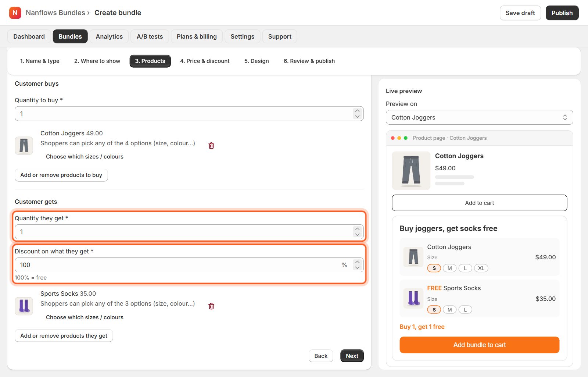Click Sports Socks thumbnail in Customer gets

coord(24,306)
